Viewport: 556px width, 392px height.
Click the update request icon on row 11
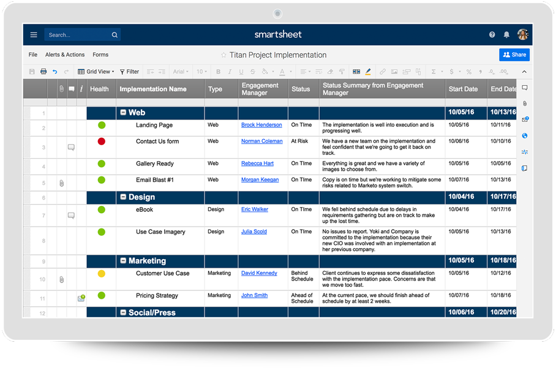(81, 298)
